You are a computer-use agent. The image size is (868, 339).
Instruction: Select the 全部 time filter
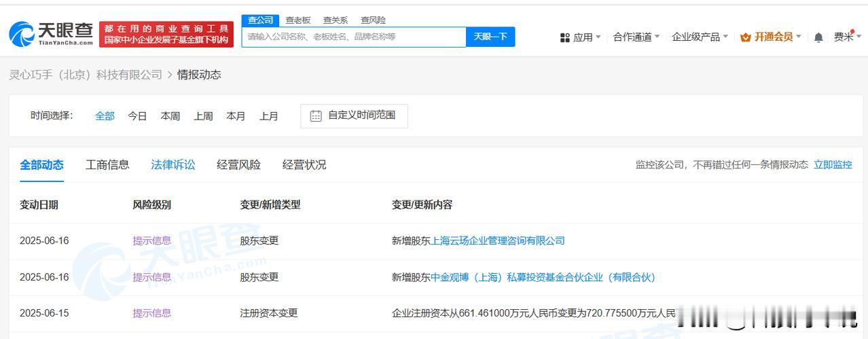point(105,116)
